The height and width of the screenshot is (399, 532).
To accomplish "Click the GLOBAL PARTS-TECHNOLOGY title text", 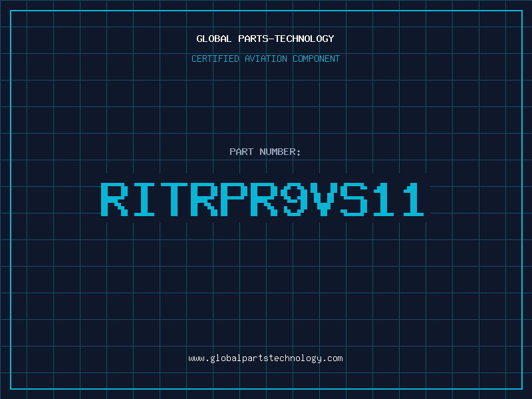I will tap(265, 39).
